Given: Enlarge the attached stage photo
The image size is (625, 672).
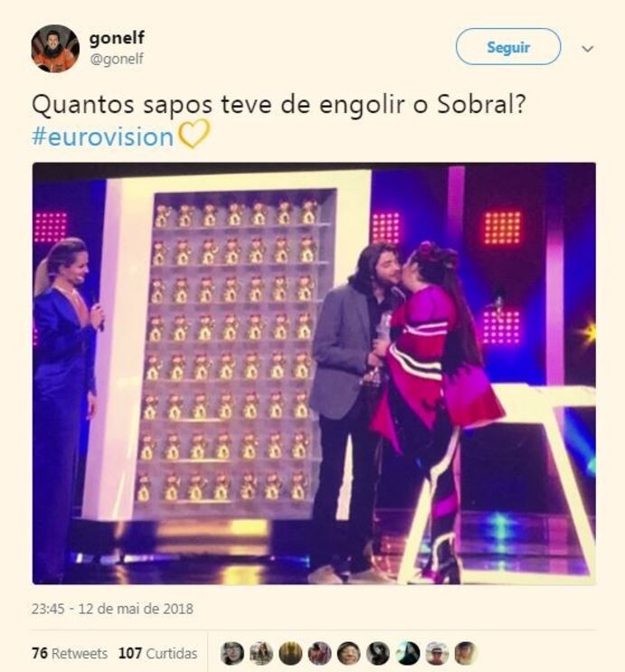Looking at the screenshot, I should pyautogui.click(x=314, y=374).
